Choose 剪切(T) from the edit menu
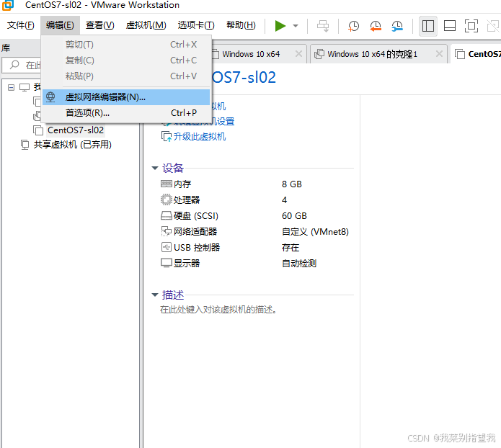The height and width of the screenshot is (448, 501). [x=126, y=45]
